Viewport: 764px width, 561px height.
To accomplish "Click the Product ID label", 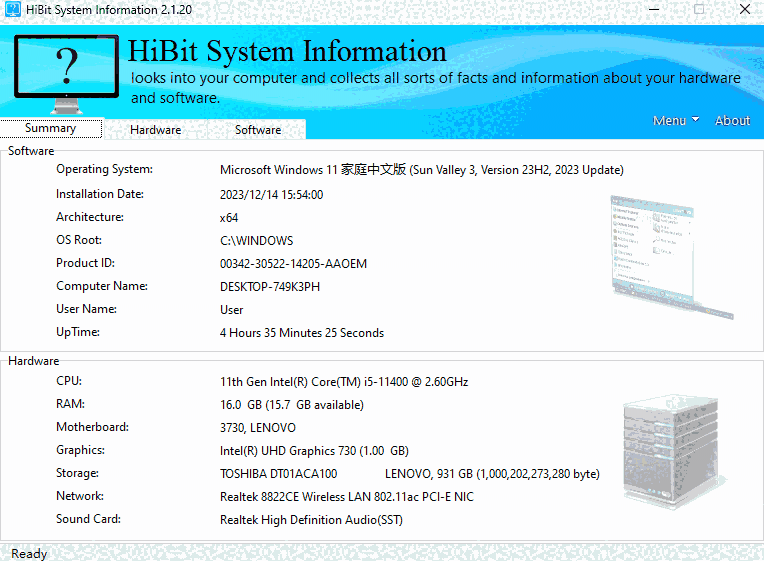I will (x=85, y=263).
